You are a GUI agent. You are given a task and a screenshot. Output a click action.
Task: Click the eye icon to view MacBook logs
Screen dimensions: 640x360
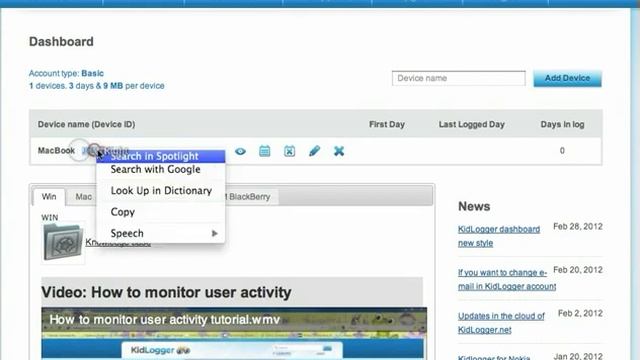[240, 151]
